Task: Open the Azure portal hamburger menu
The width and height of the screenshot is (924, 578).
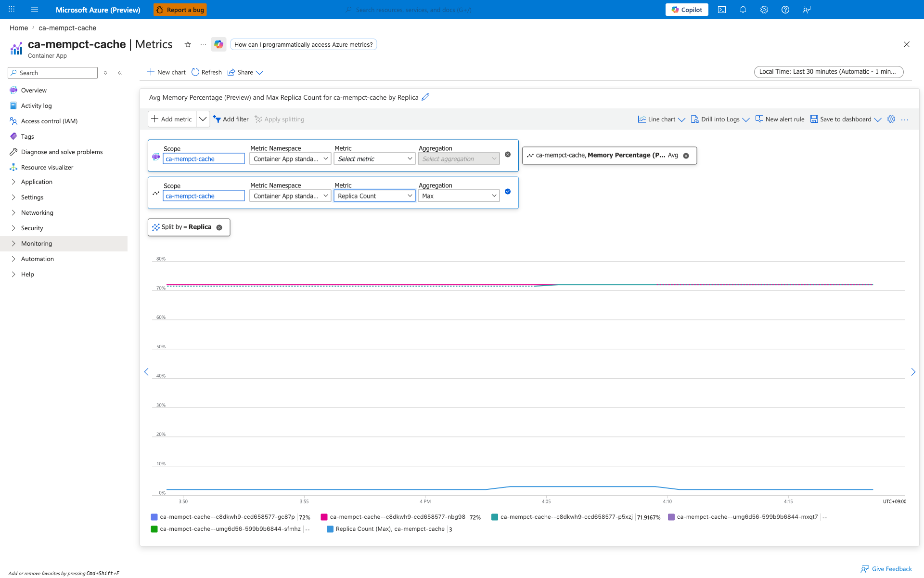Action: click(x=35, y=10)
